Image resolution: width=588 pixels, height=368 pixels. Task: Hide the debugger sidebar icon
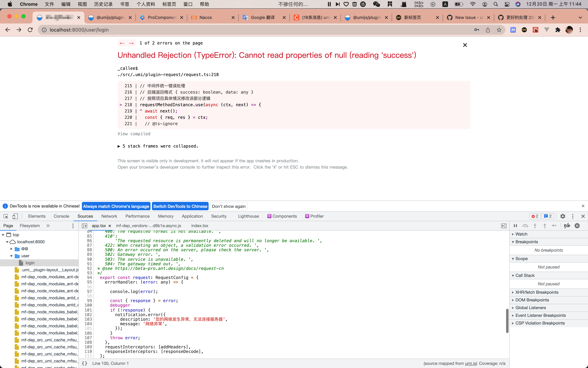(x=504, y=226)
